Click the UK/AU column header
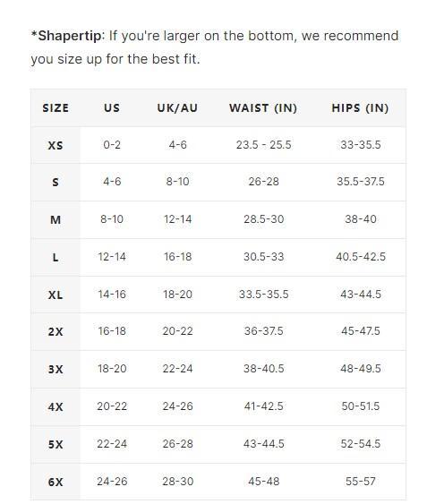The width and height of the screenshot is (427, 504). tap(177, 108)
